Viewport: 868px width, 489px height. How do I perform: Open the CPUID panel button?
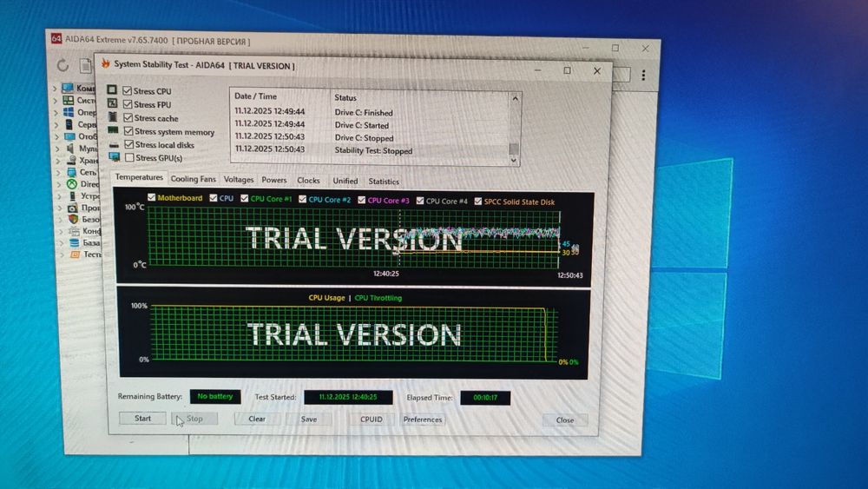coord(371,420)
